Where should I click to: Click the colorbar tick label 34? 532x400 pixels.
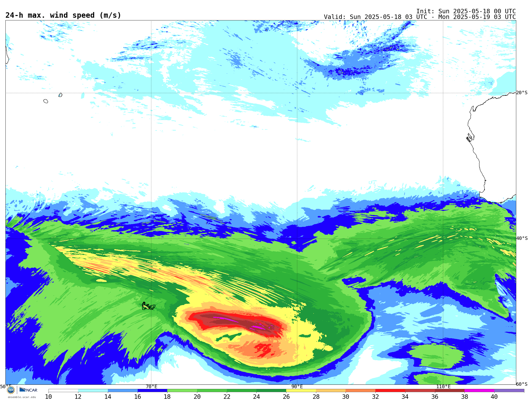(x=405, y=397)
